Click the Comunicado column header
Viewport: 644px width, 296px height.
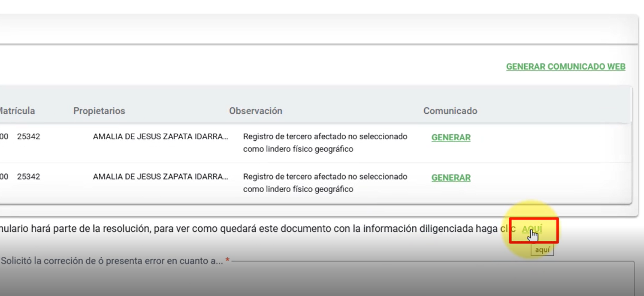pyautogui.click(x=450, y=111)
